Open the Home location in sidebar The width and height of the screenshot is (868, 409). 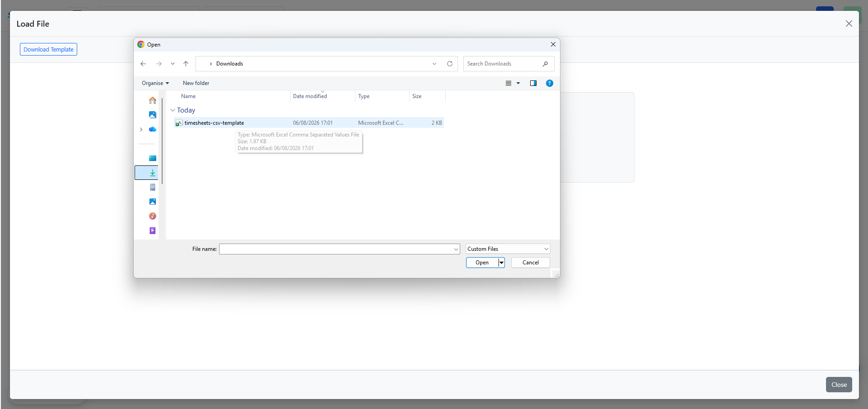(153, 100)
